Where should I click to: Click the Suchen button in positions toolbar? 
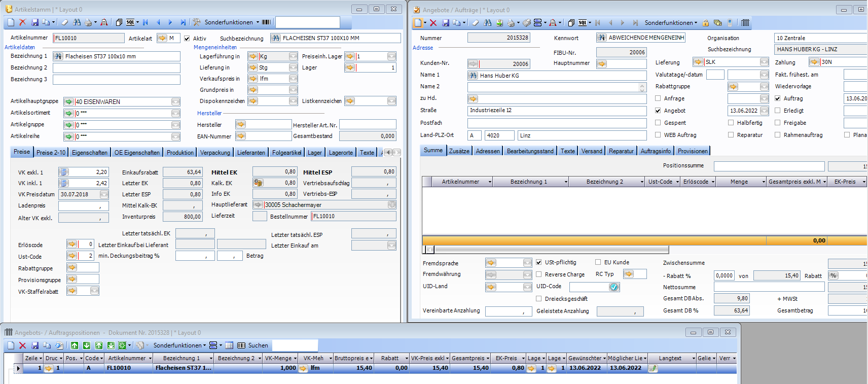258,345
